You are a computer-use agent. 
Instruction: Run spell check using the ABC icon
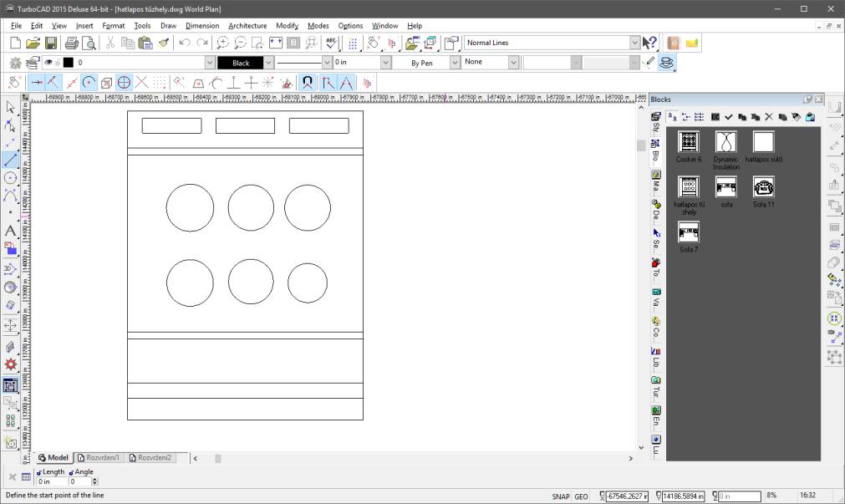pos(332,43)
